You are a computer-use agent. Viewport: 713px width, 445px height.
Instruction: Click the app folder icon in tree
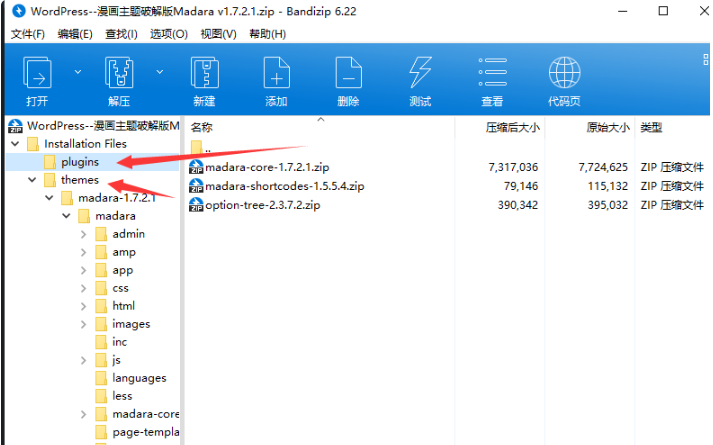pyautogui.click(x=101, y=270)
